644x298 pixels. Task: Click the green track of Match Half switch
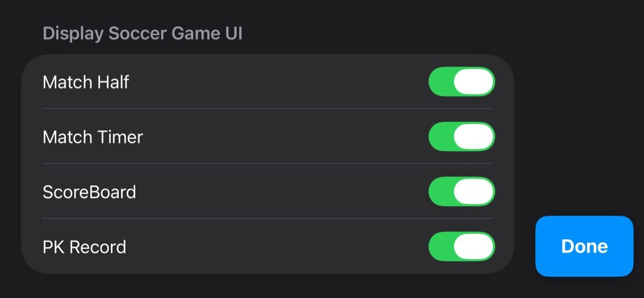[x=440, y=82]
